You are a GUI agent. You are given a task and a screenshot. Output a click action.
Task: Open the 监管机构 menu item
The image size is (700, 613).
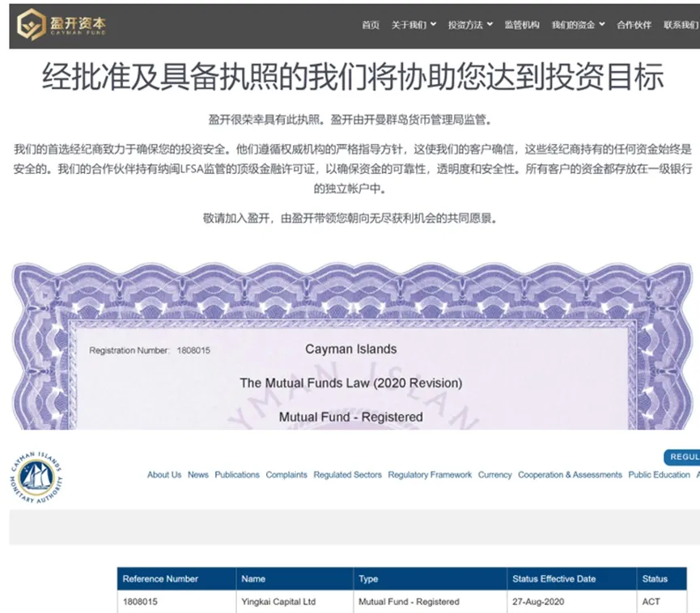(522, 25)
